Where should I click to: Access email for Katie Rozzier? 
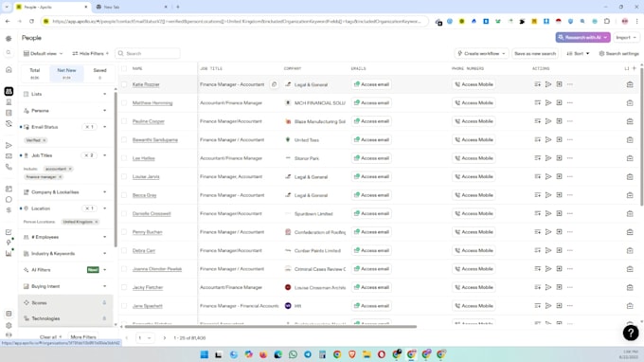click(x=371, y=84)
